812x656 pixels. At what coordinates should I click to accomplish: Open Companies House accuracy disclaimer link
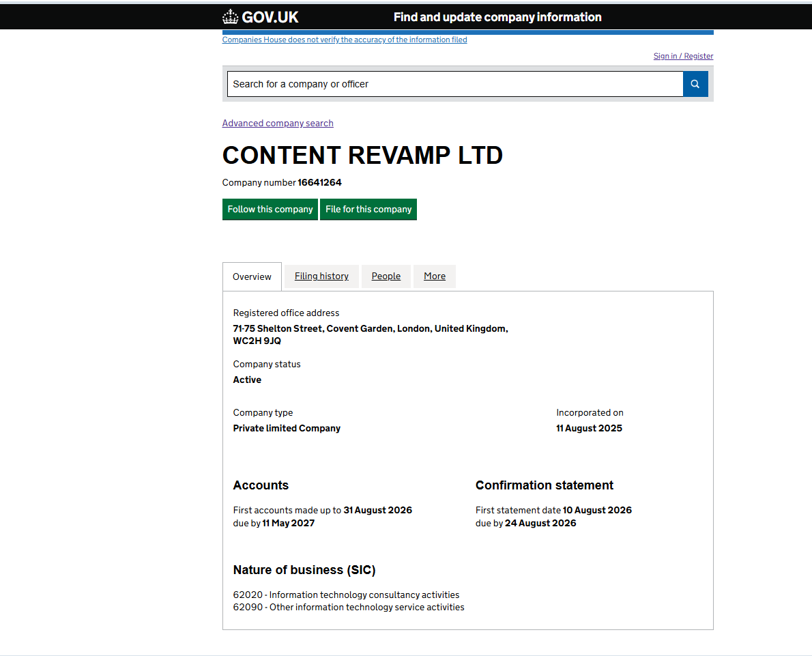[x=345, y=40]
